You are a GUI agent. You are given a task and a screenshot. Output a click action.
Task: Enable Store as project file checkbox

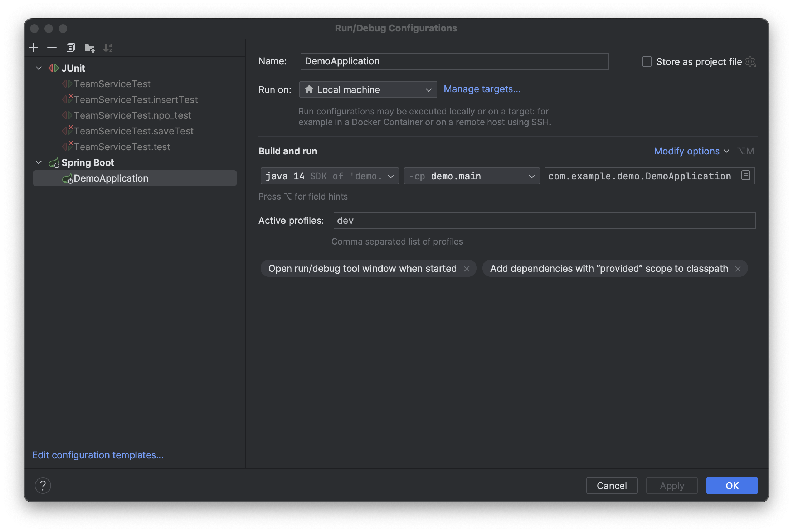tap(647, 62)
